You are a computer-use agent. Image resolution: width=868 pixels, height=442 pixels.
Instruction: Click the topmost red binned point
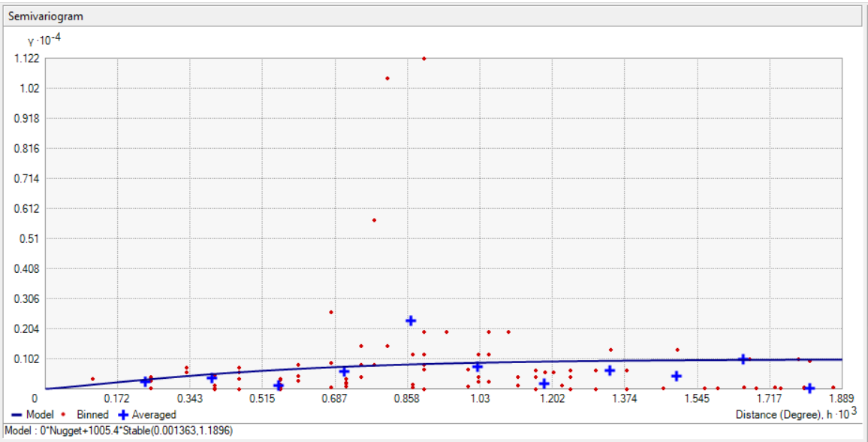click(424, 59)
